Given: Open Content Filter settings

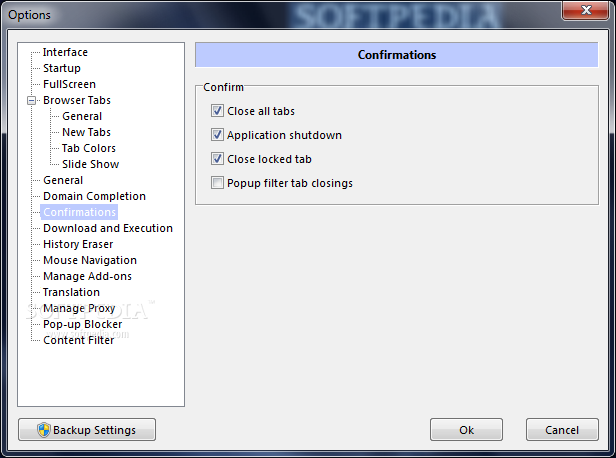Looking at the screenshot, I should pyautogui.click(x=79, y=340).
